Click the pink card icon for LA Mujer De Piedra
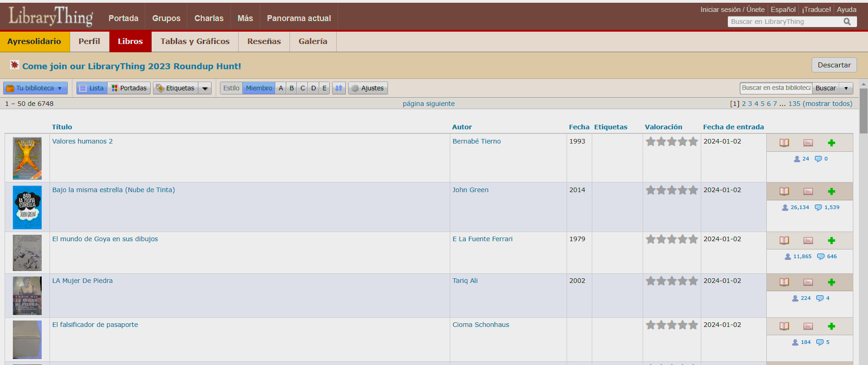Viewport: 868px width, 365px height. [x=808, y=282]
